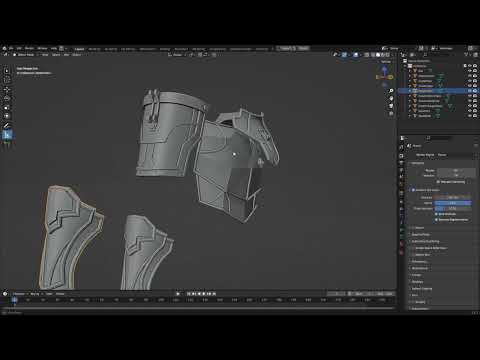Switch to the Layout workspace tab
This screenshot has width=480, height=360.
coord(79,49)
